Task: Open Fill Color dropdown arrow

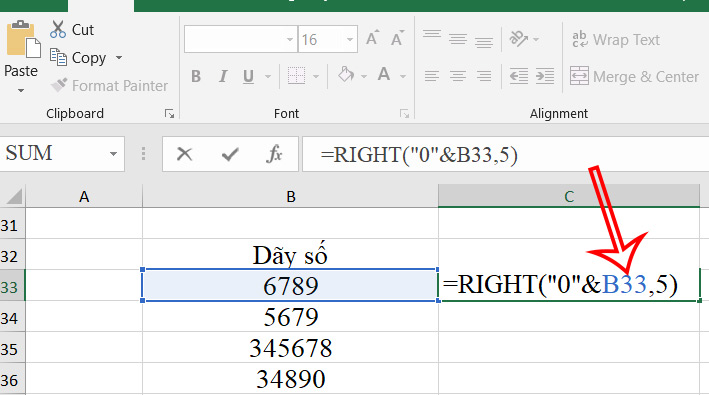Action: click(364, 76)
